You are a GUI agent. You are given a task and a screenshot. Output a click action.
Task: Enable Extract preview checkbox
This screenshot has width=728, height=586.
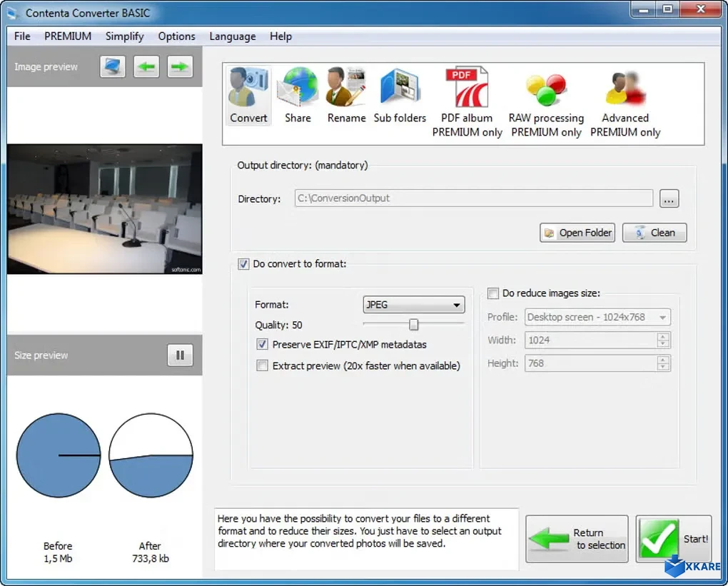(263, 366)
